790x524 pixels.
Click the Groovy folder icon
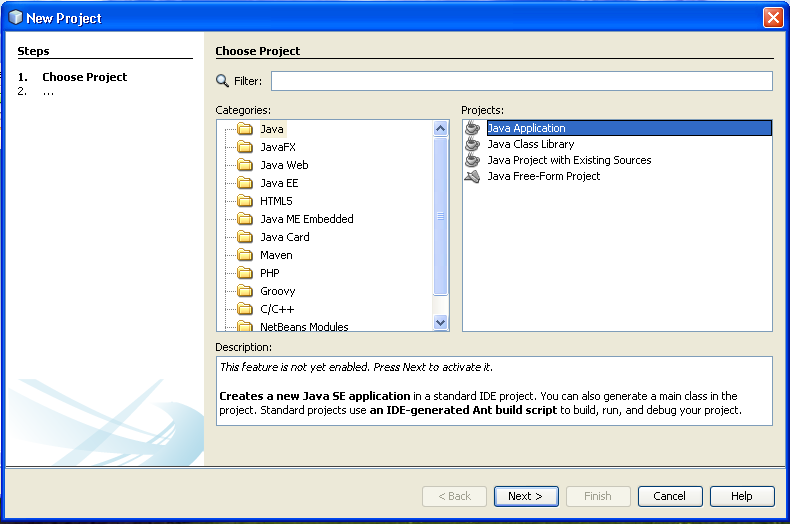(245, 291)
